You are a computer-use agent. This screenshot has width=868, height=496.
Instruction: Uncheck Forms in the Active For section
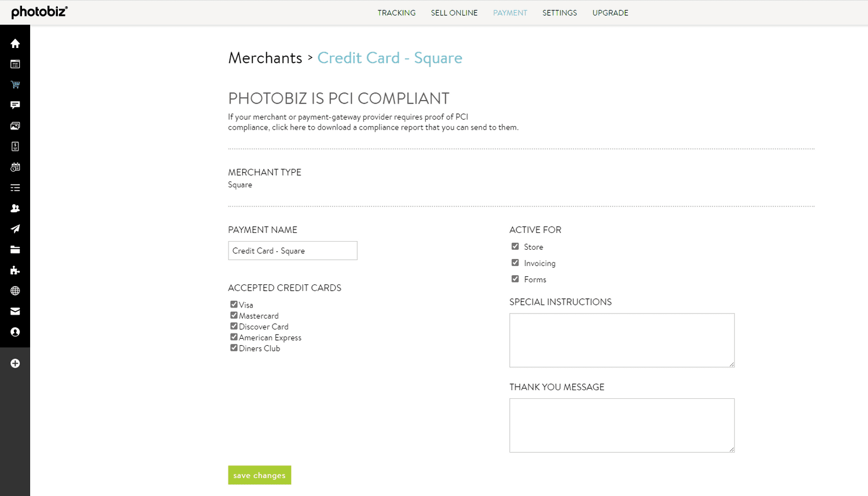point(515,279)
